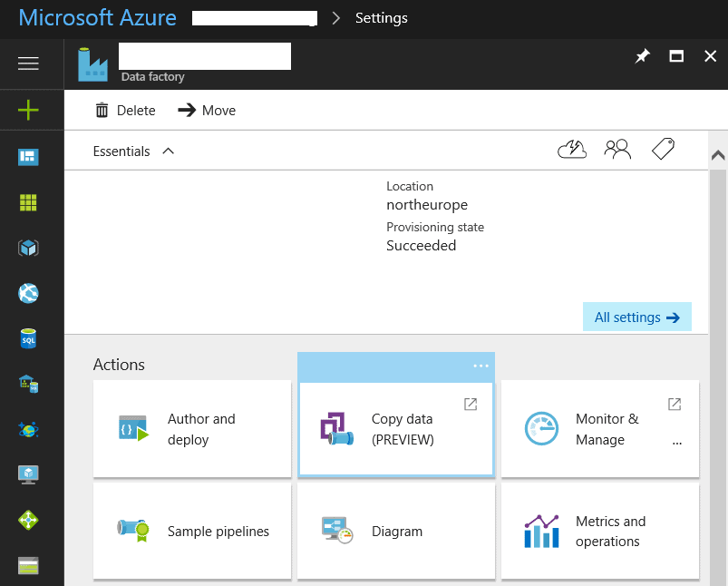
Task: Click the green plus New resource icon
Action: [x=28, y=110]
